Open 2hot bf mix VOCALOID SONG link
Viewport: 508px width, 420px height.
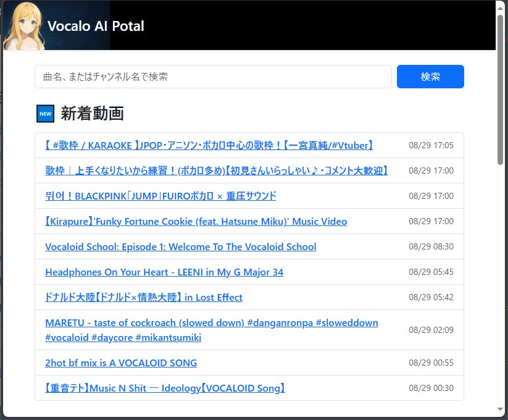click(121, 363)
